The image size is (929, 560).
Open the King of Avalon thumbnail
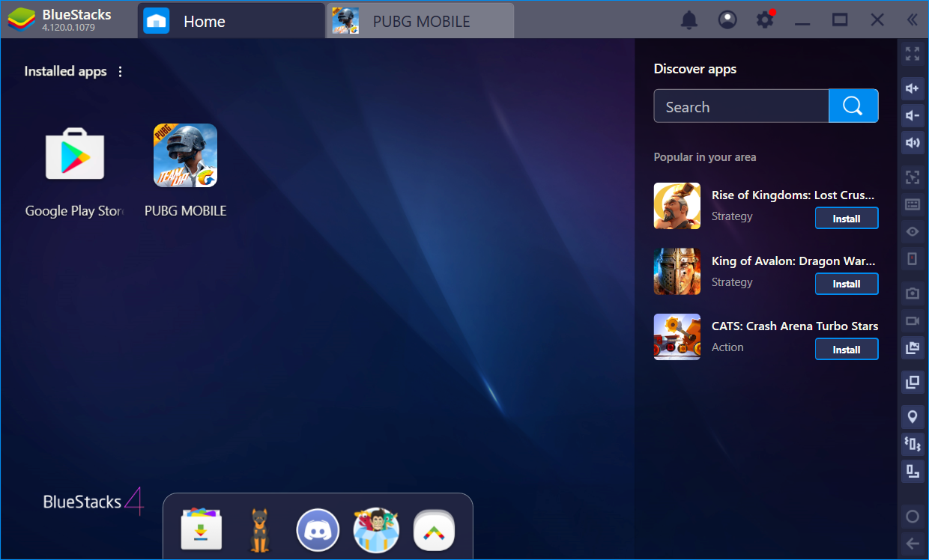677,271
